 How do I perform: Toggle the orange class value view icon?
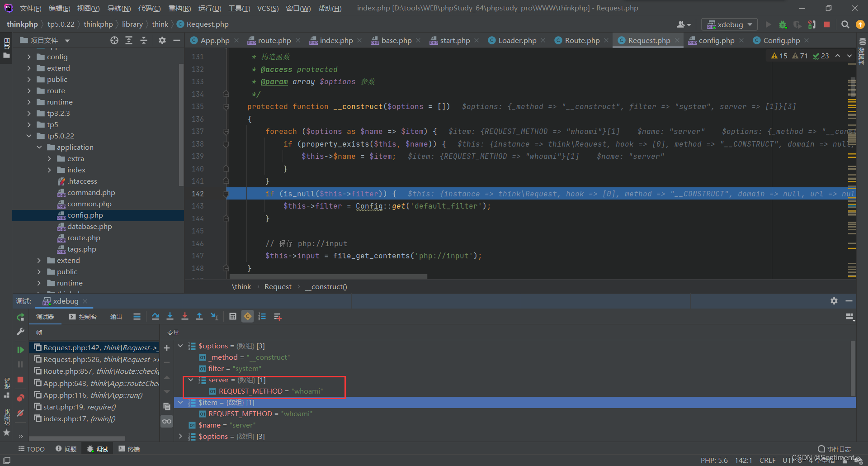[248, 317]
